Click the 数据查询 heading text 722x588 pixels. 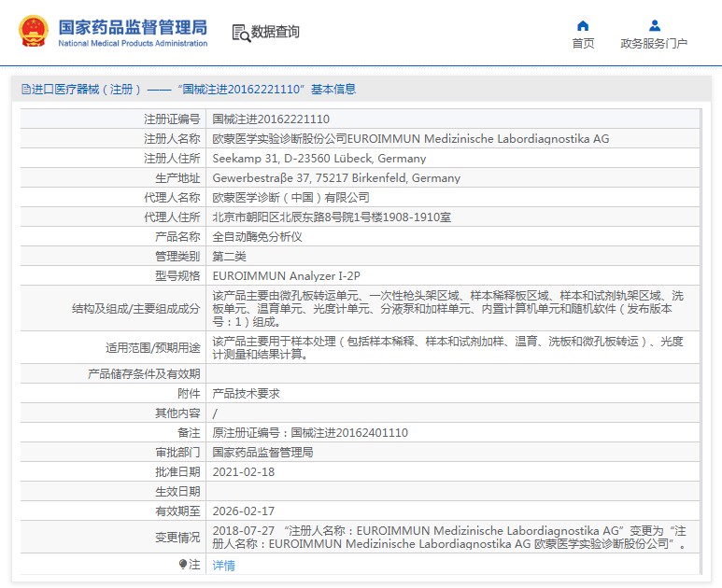276,32
